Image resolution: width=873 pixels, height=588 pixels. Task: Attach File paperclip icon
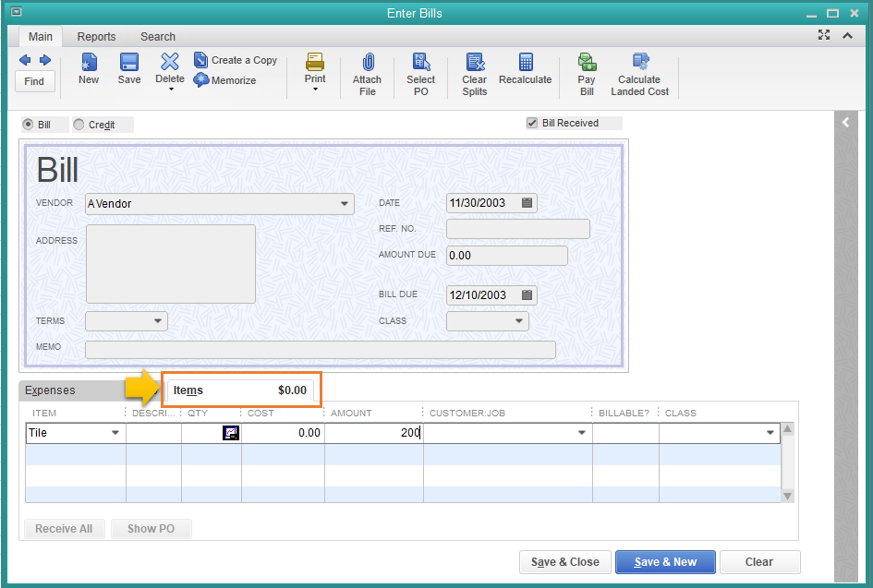368,62
